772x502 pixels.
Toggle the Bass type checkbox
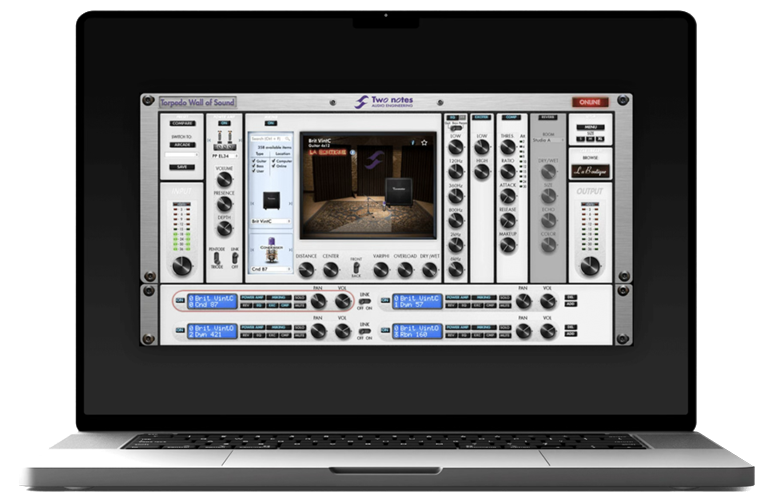pos(254,166)
